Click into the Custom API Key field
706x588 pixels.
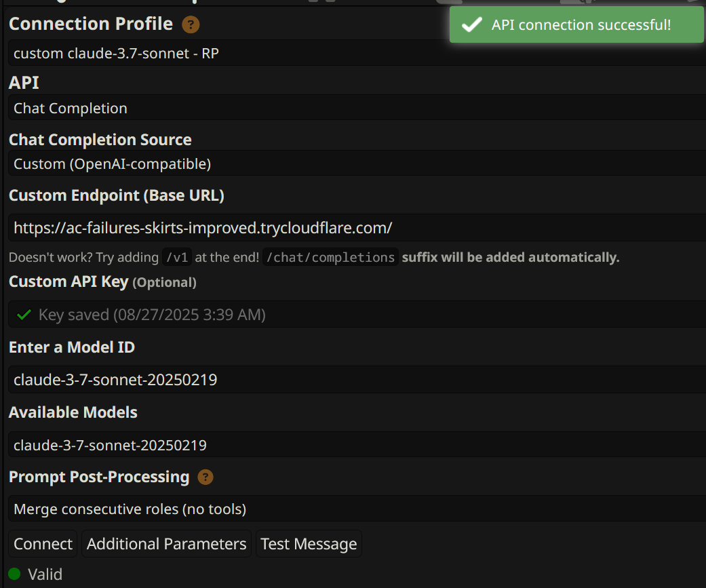coord(356,315)
